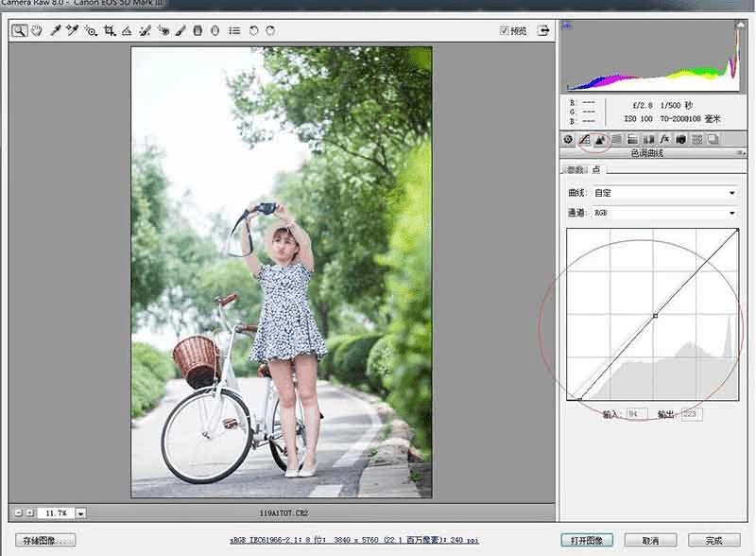Switch to the 点 point curve tab
756x556 pixels.
tap(596, 169)
